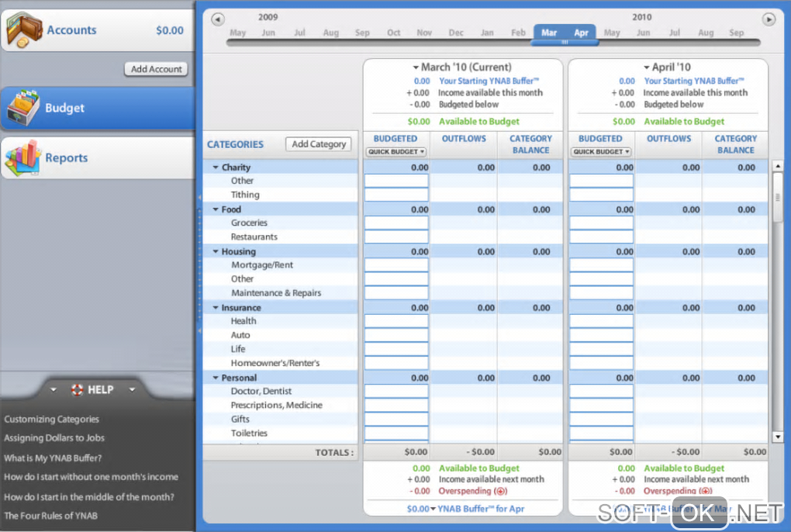Click the Add Category button
Screen dimensions: 791x532
point(319,144)
